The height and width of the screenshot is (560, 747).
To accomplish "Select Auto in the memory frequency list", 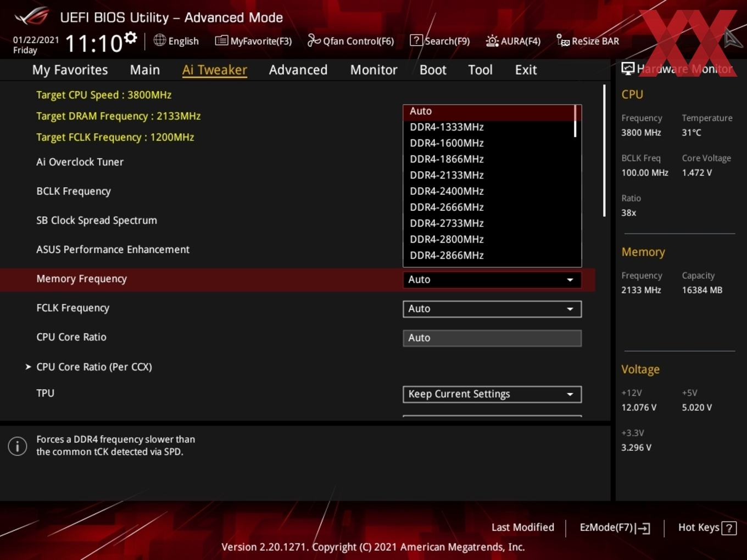I will [x=489, y=111].
